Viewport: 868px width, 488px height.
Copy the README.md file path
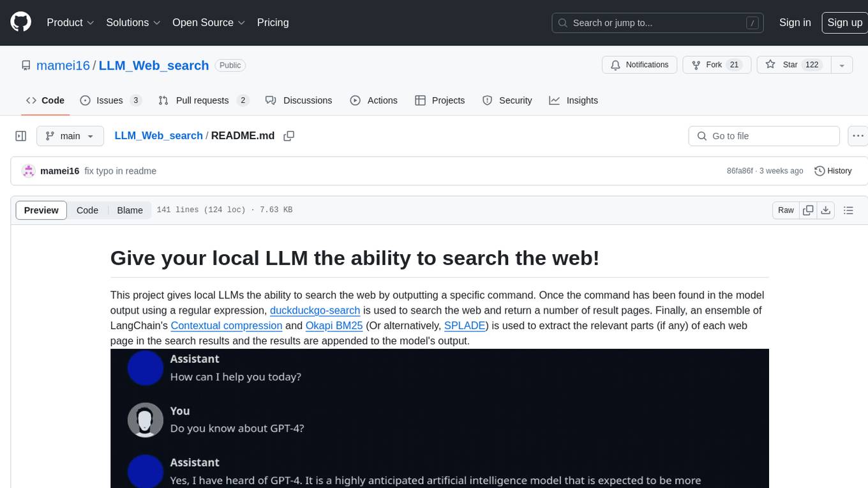[x=288, y=136]
